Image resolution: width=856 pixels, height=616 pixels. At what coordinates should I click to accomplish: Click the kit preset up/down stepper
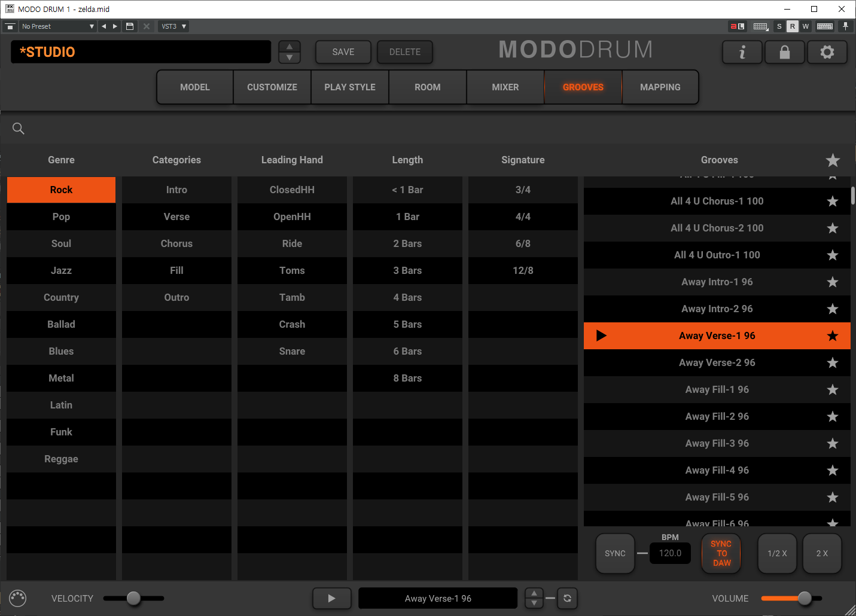click(290, 52)
